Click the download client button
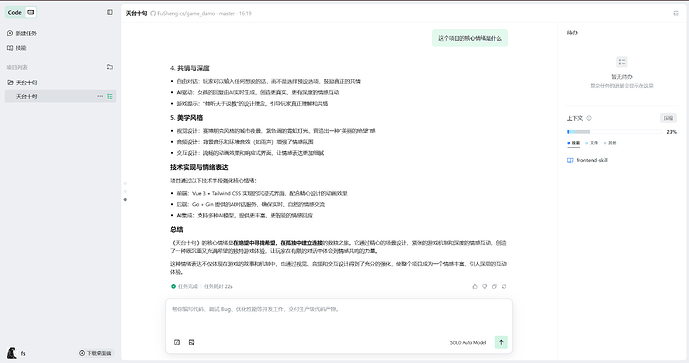Image resolution: width=689 pixels, height=363 pixels. pyautogui.click(x=95, y=353)
